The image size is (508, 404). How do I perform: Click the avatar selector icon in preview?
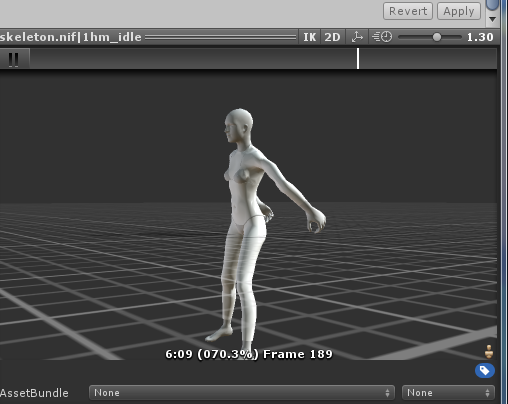pyautogui.click(x=489, y=352)
